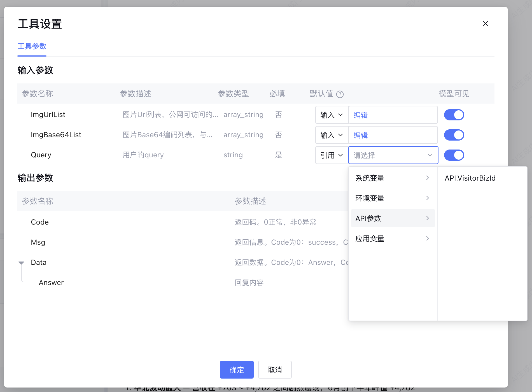This screenshot has width=532, height=392.
Task: Select the Query parameter name
Action: coord(41,155)
